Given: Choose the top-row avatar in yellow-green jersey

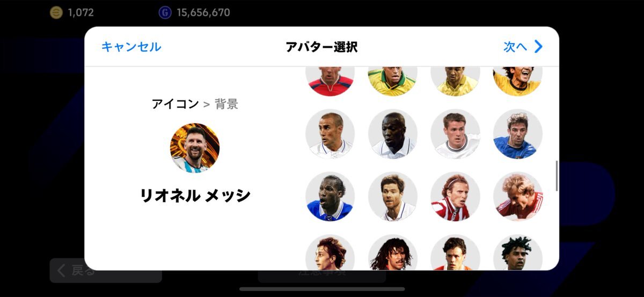Looking at the screenshot, I should pyautogui.click(x=393, y=81).
